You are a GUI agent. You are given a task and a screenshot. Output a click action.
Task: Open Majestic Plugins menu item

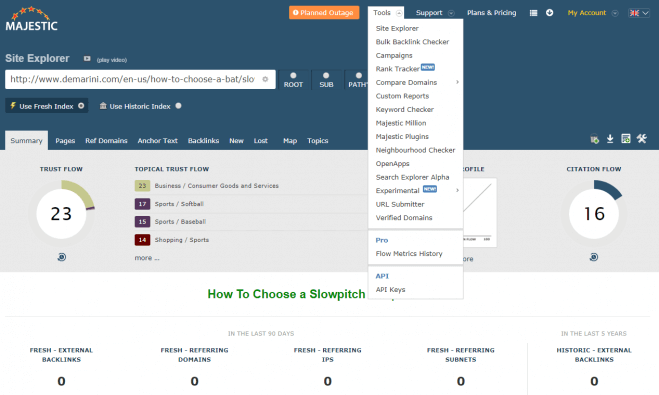tap(402, 137)
